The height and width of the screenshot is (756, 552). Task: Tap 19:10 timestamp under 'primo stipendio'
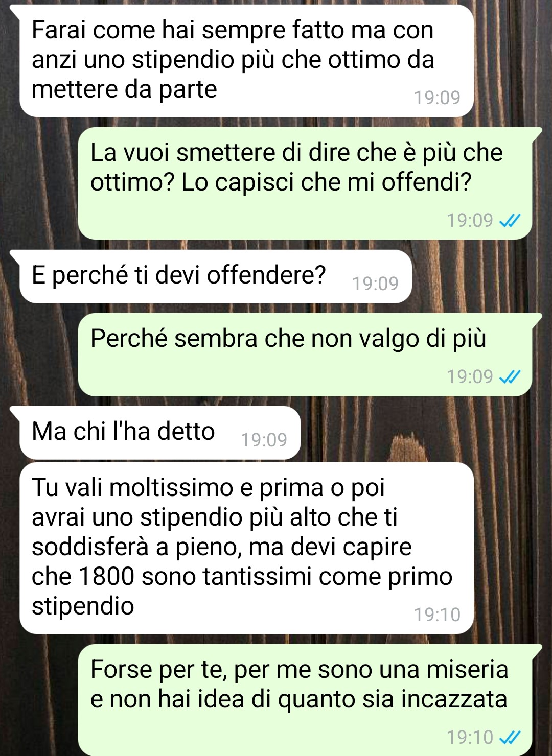(437, 614)
